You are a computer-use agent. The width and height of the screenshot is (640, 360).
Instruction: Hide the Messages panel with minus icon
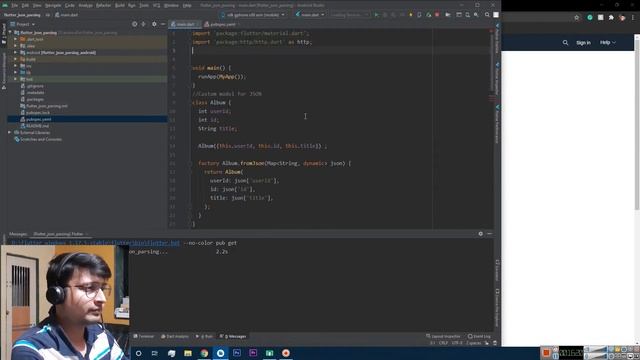coord(489,234)
